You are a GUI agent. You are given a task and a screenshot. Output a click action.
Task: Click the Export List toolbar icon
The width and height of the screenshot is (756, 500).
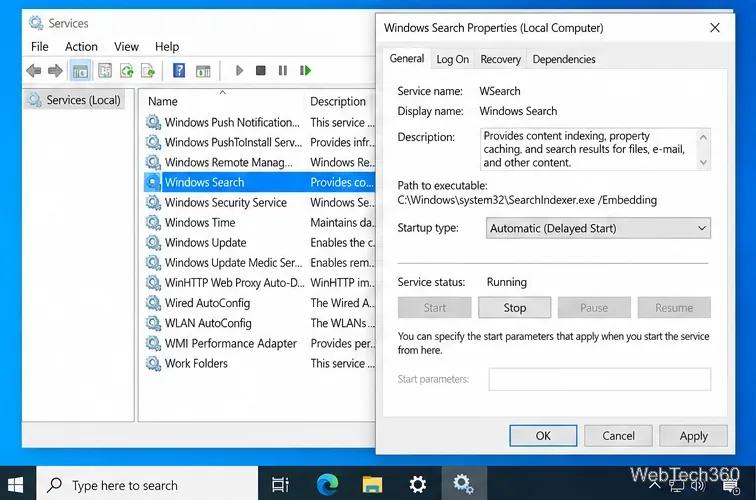148,71
